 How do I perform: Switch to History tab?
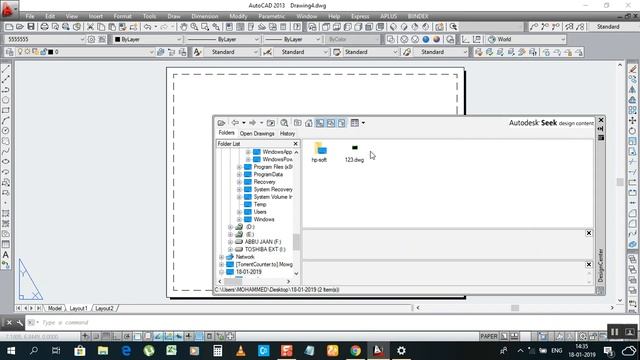[287, 133]
